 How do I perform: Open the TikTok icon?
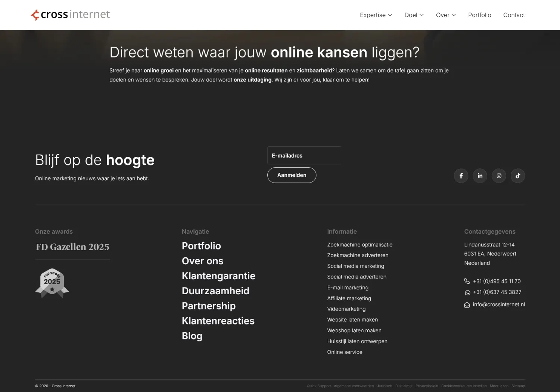[x=517, y=175]
